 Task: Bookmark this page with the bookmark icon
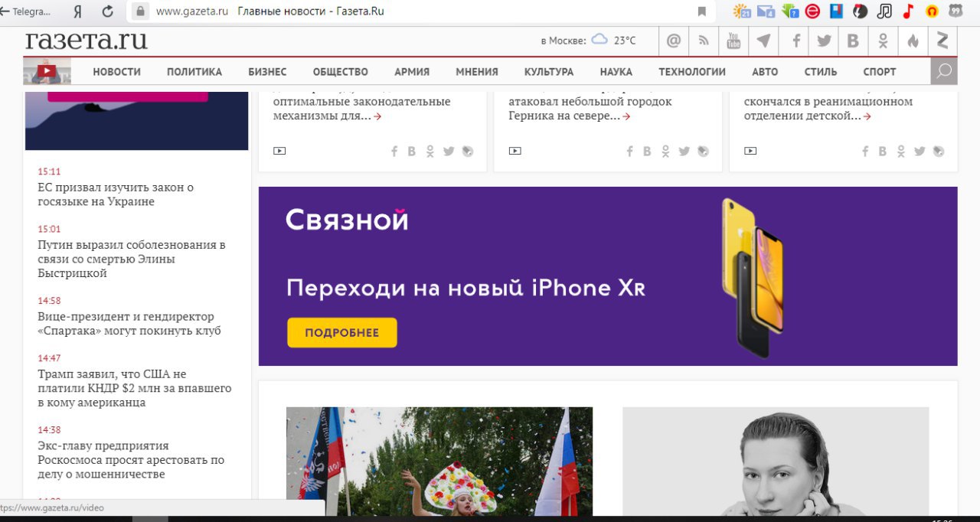(701, 11)
